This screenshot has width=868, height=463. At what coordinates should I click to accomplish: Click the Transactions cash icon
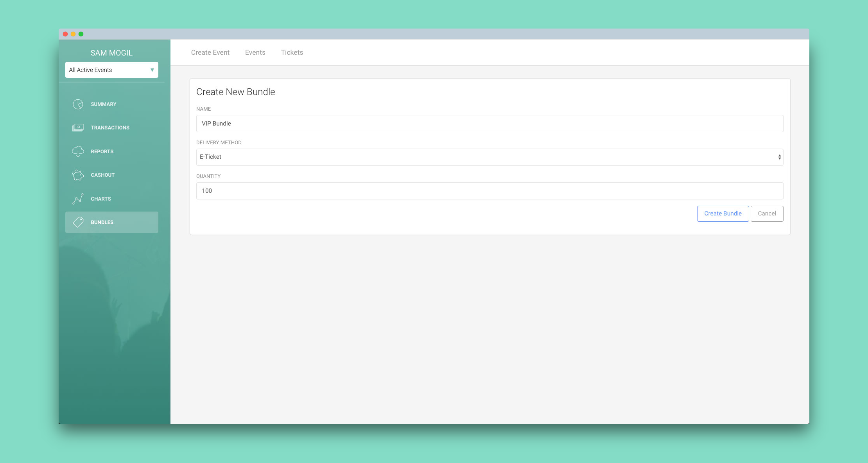(x=78, y=127)
